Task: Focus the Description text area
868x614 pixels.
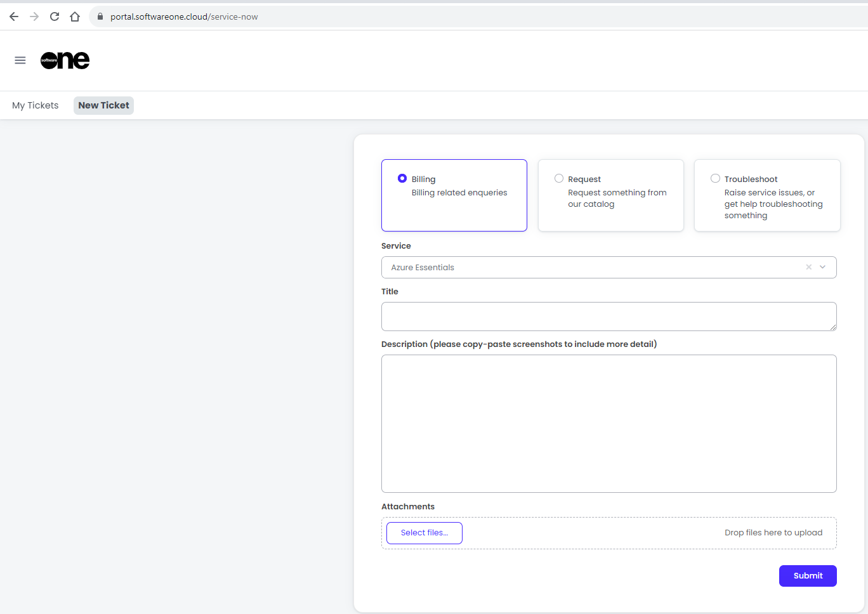Action: pyautogui.click(x=608, y=423)
